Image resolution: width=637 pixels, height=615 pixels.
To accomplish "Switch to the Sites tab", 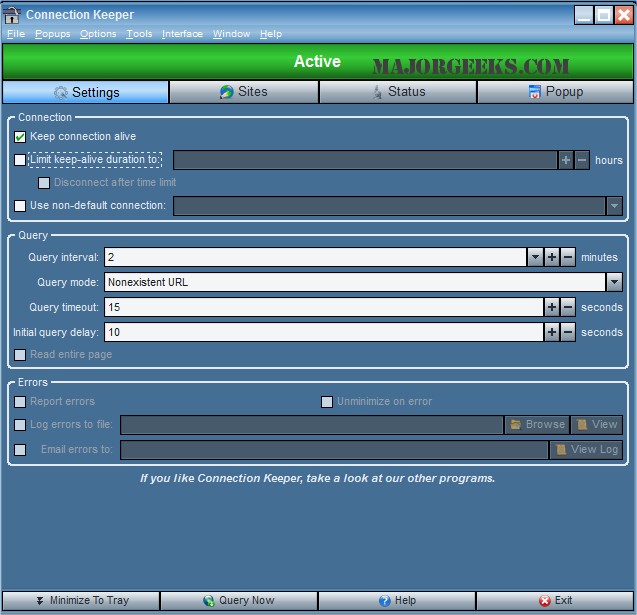I will pyautogui.click(x=244, y=92).
